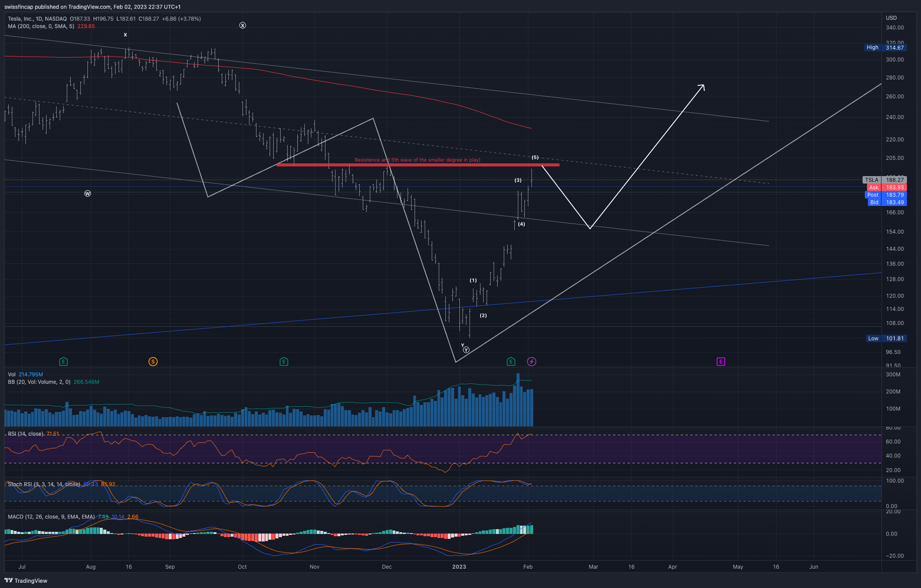Click the wave (3) label
This screenshot has width=921, height=588.
[x=518, y=180]
